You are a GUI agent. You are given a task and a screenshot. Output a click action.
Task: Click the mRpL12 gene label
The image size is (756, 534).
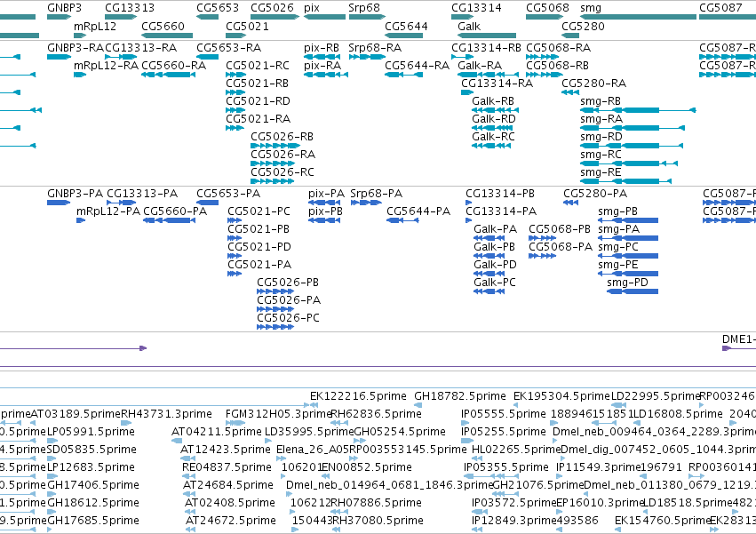pos(95,26)
